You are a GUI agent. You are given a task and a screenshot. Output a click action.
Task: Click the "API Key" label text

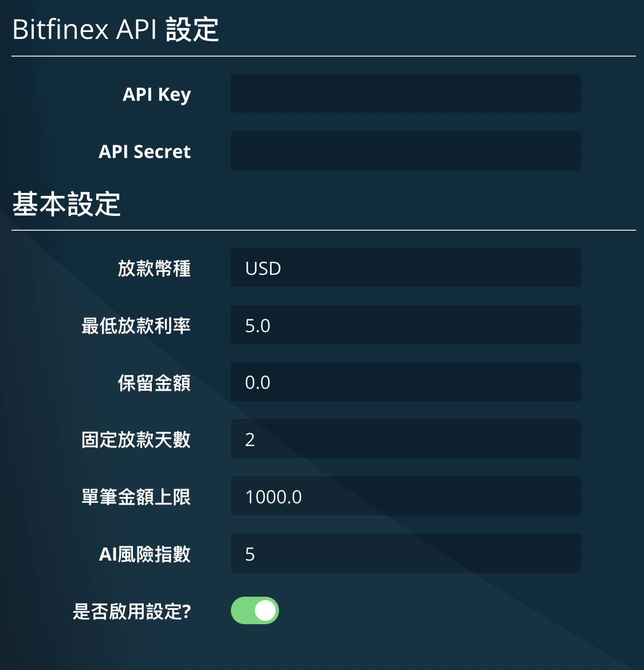[156, 94]
